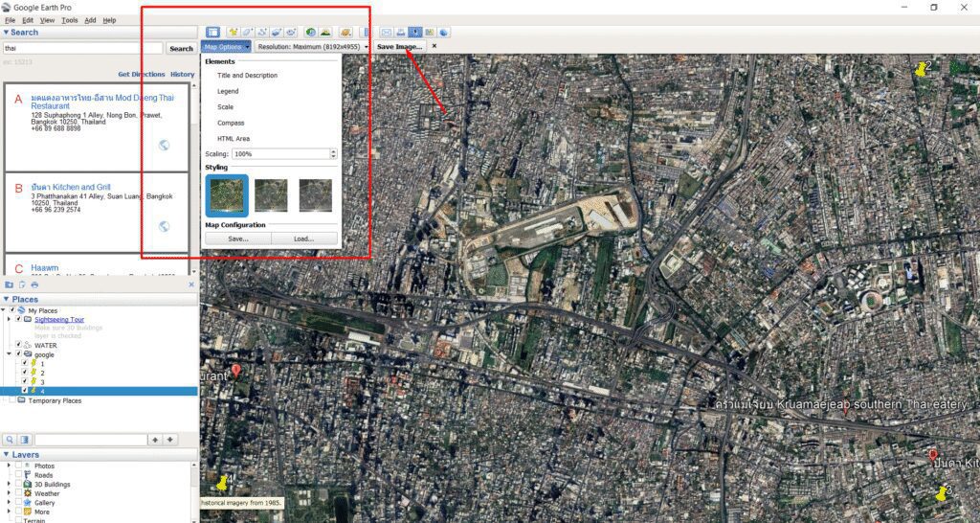
Task: Click the Add Image Overlay toolbar icon
Action: coord(277,32)
